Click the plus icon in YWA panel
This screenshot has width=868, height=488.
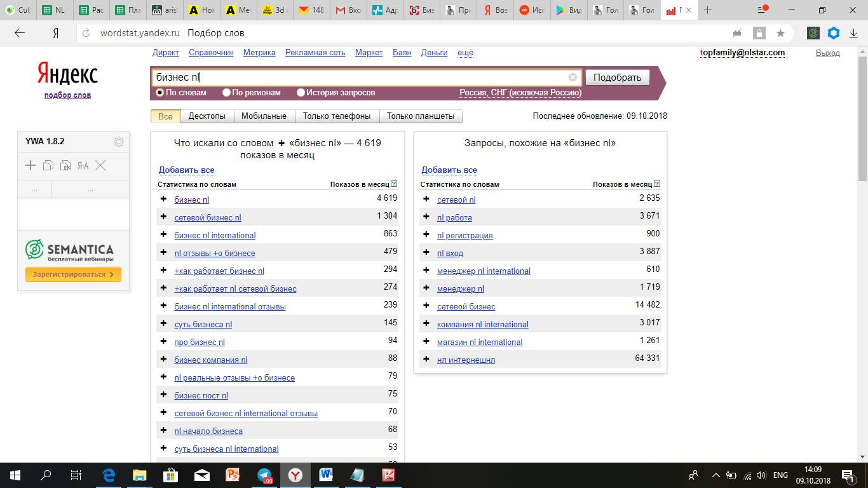click(31, 166)
